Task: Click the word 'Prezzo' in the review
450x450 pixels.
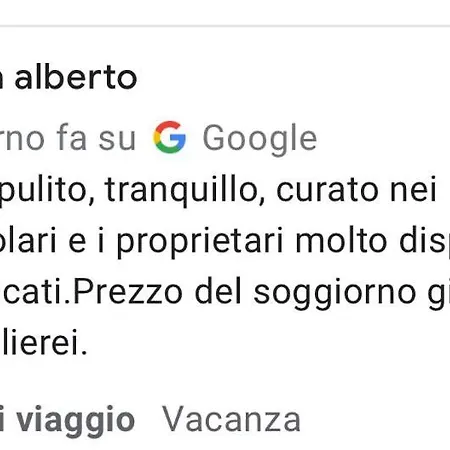Action: (x=128, y=292)
